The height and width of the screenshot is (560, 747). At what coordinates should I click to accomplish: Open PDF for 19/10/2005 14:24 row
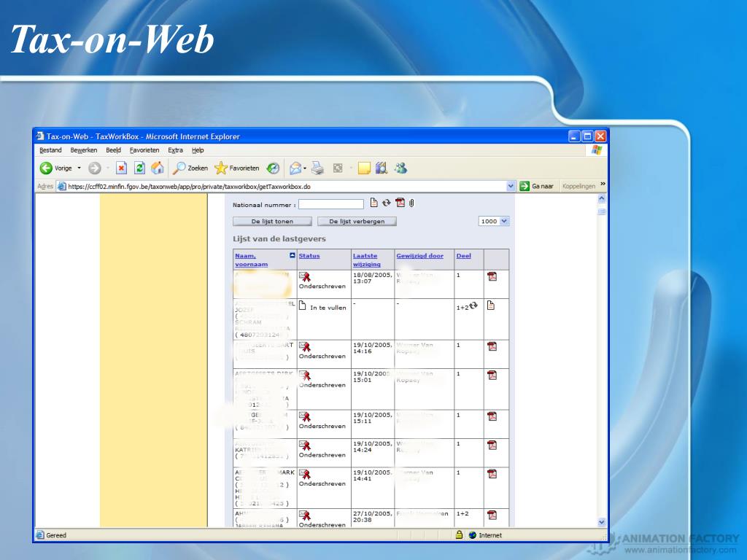[492, 446]
